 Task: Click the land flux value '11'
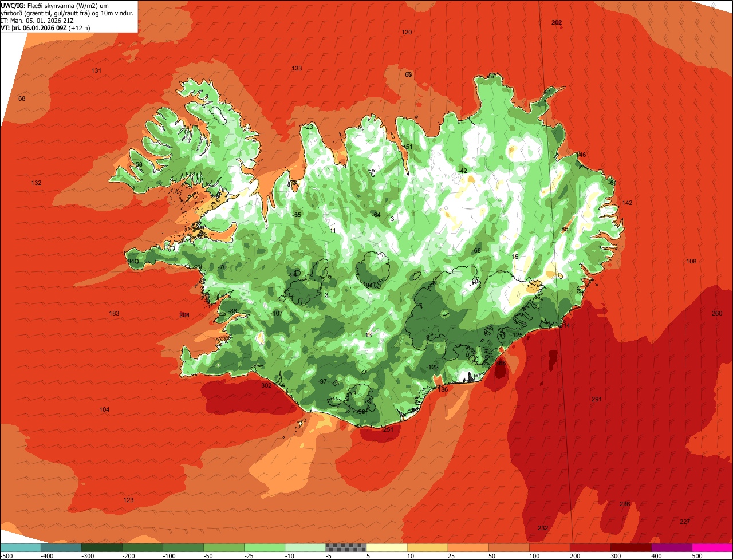click(x=333, y=231)
